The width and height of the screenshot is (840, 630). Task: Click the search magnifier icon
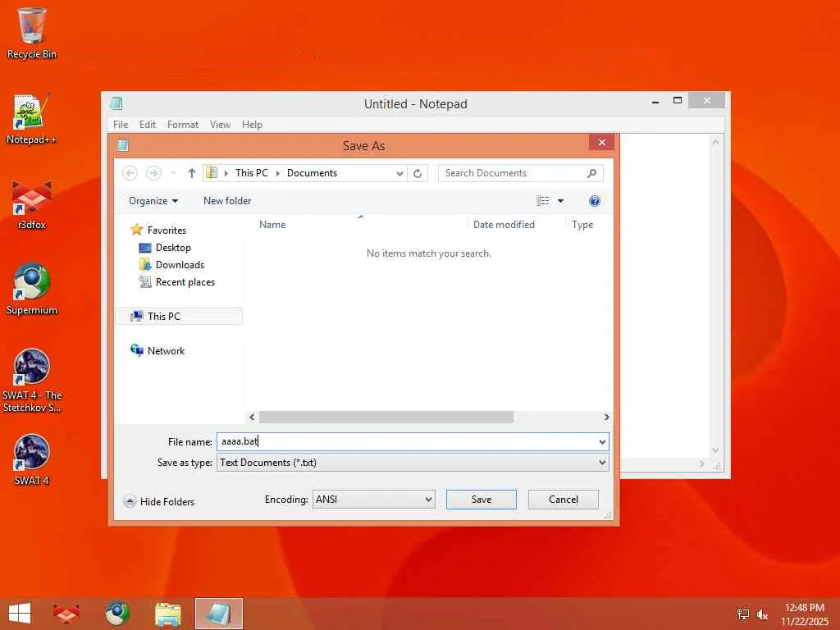point(592,173)
